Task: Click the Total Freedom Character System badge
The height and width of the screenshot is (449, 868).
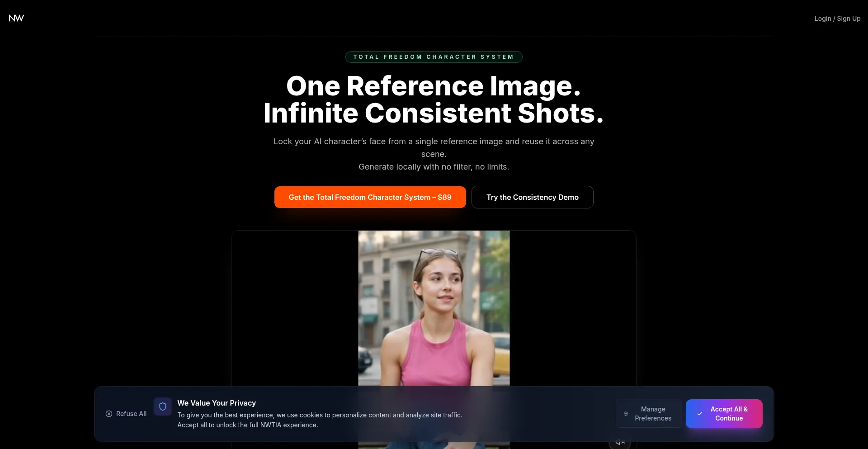Action: tap(434, 57)
